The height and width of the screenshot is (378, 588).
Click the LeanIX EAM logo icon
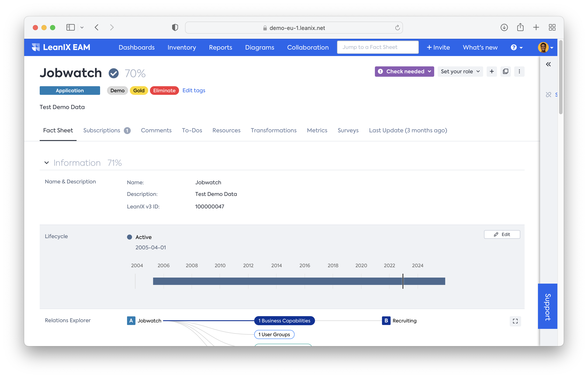(x=36, y=47)
